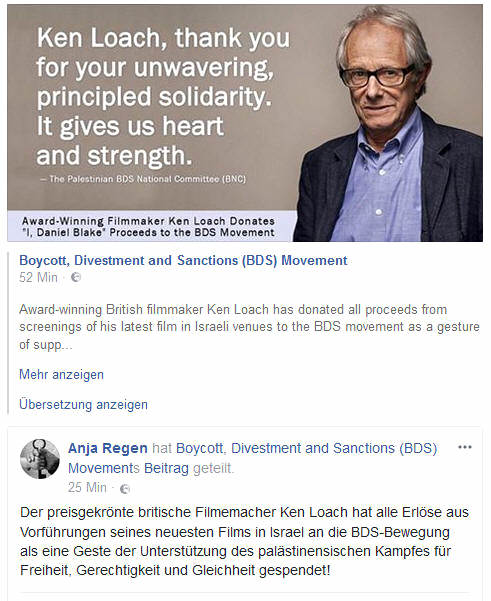Open the shared Movements Beitrag link

point(128,468)
